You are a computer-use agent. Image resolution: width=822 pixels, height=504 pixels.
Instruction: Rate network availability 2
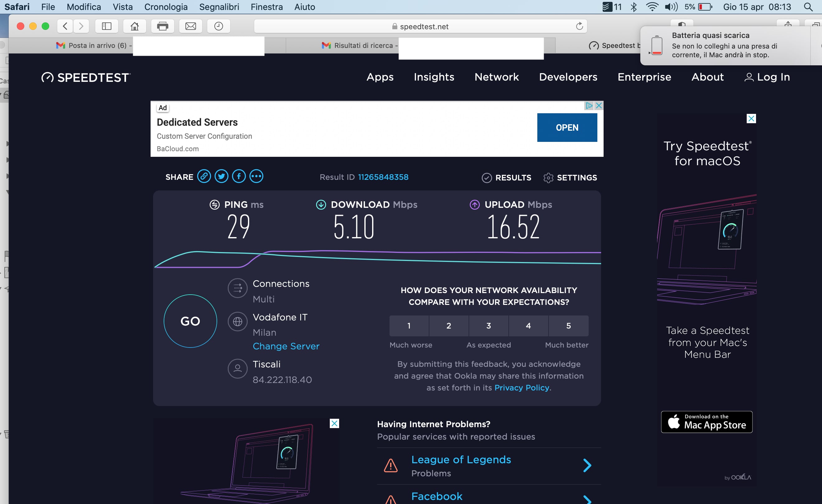[449, 325]
